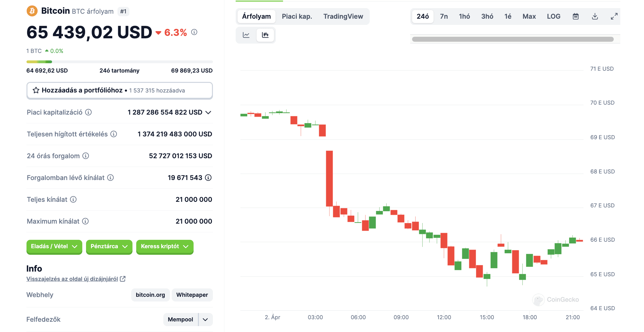
Task: Click 52 727 012 153 USD volume value
Action: [180, 156]
